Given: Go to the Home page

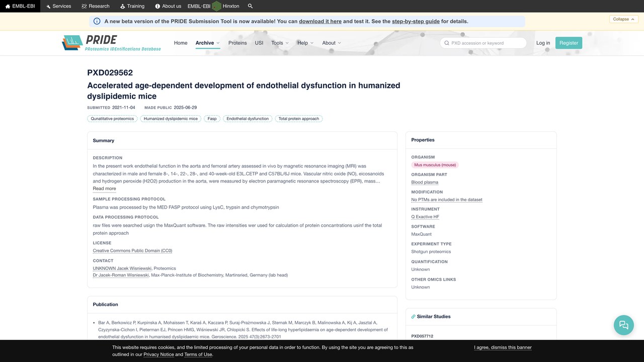Looking at the screenshot, I should [181, 43].
